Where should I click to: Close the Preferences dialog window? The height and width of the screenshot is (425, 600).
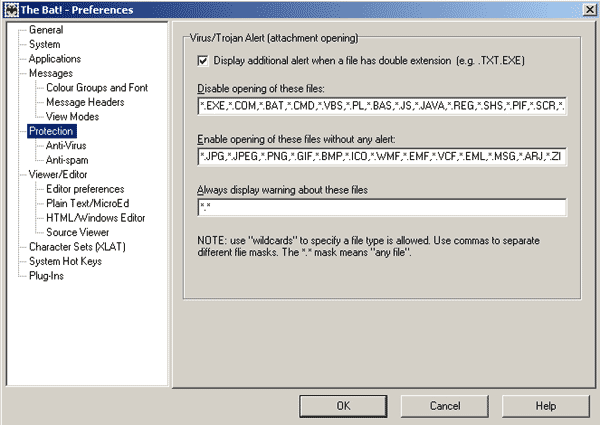tap(590, 10)
